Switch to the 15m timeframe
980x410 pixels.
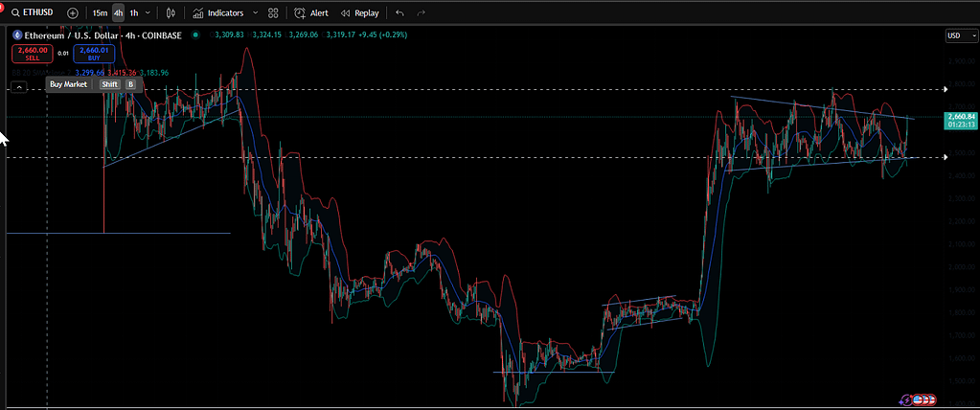[x=100, y=13]
